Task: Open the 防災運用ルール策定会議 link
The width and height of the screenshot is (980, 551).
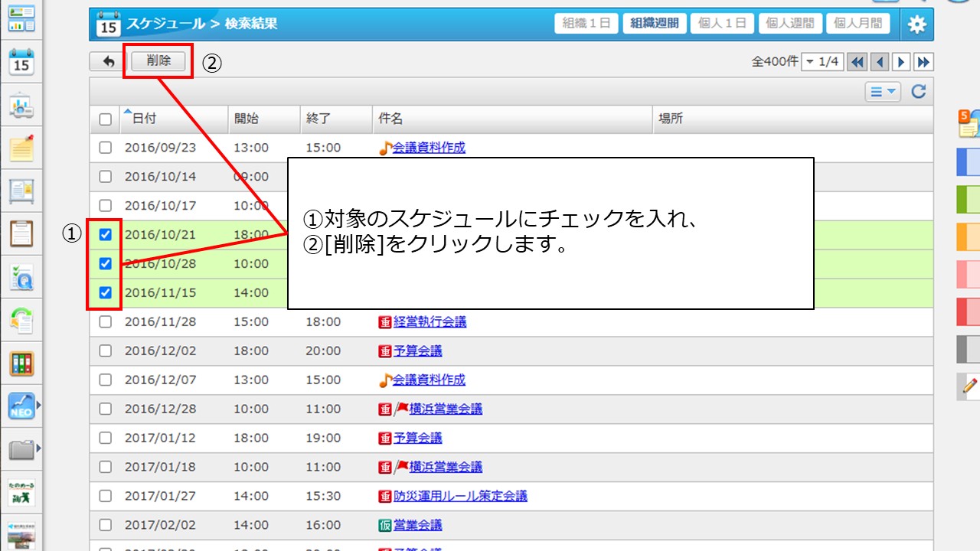Action: click(460, 496)
